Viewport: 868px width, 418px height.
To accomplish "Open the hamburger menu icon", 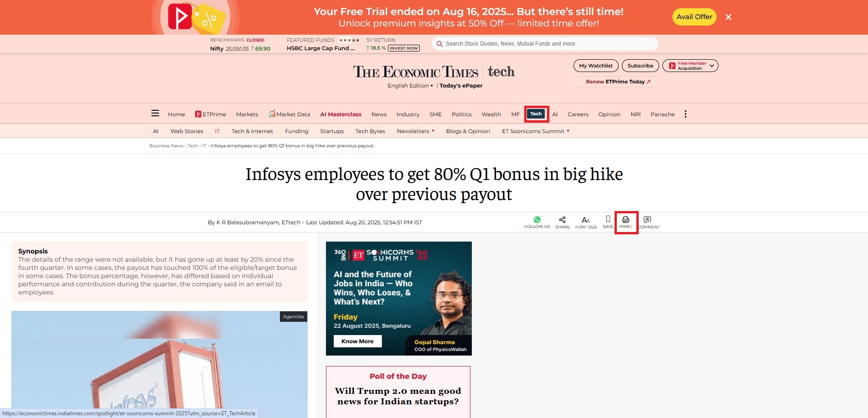I will click(x=155, y=114).
